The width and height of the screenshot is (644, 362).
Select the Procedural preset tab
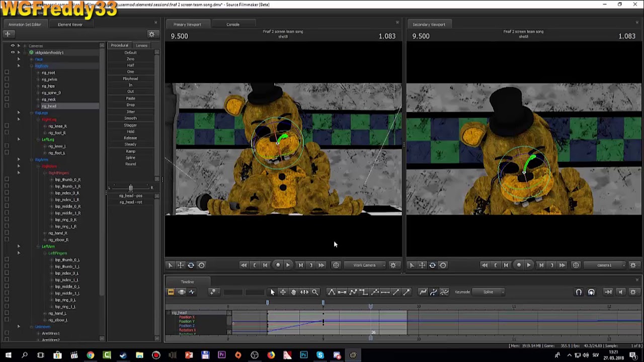click(120, 45)
